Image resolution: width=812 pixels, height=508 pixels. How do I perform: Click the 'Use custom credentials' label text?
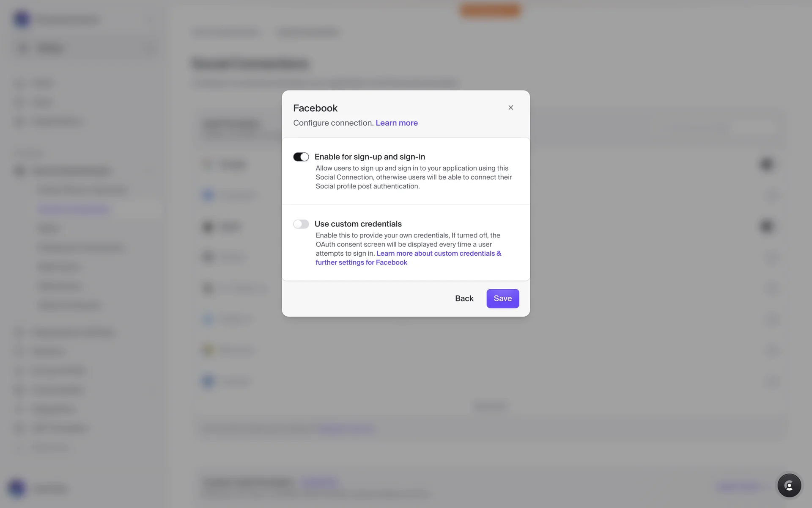(x=358, y=224)
